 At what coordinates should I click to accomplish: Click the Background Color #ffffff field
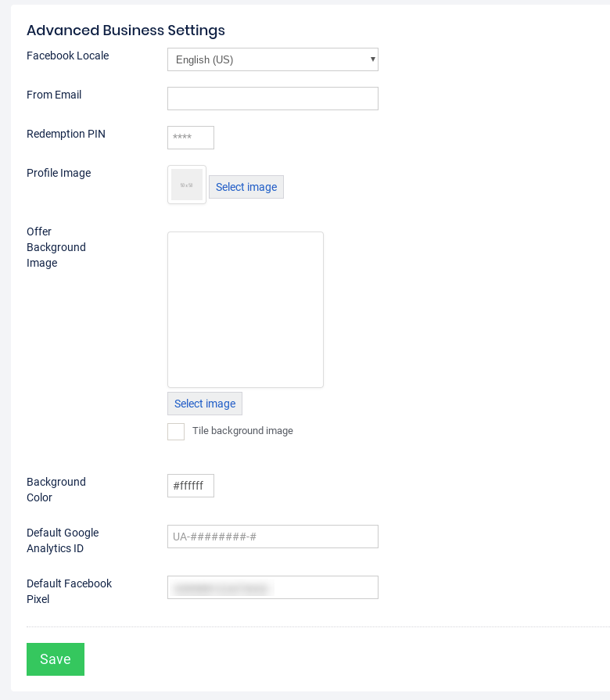pos(190,486)
